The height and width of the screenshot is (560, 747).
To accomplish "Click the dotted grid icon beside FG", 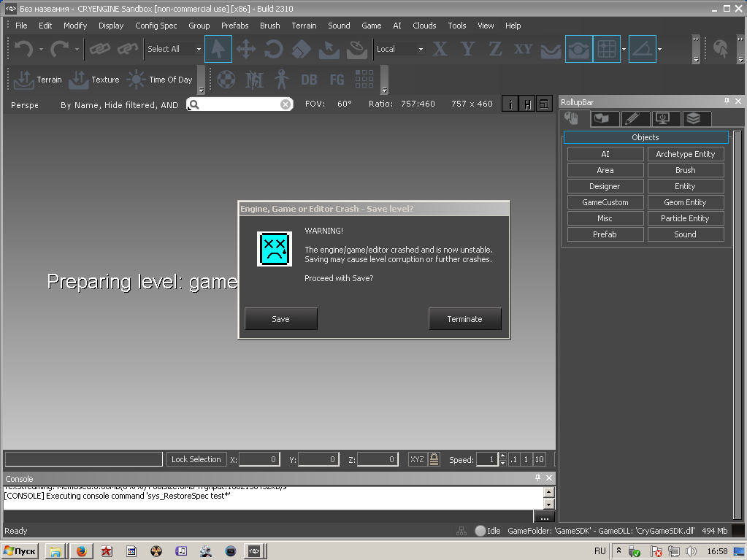I will click(364, 79).
